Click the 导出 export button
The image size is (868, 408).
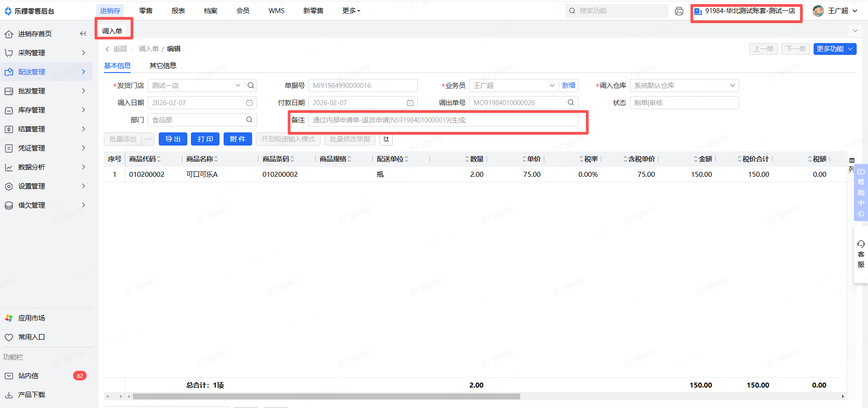click(173, 139)
